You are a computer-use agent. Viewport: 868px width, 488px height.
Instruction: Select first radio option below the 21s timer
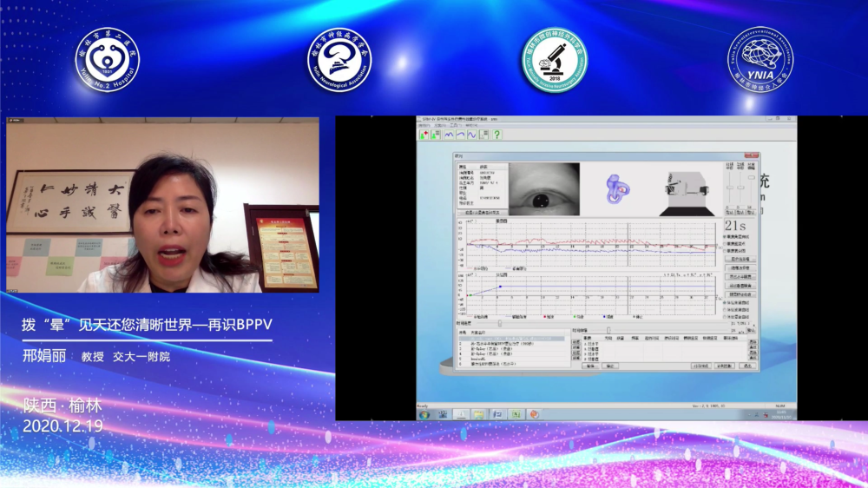point(726,236)
